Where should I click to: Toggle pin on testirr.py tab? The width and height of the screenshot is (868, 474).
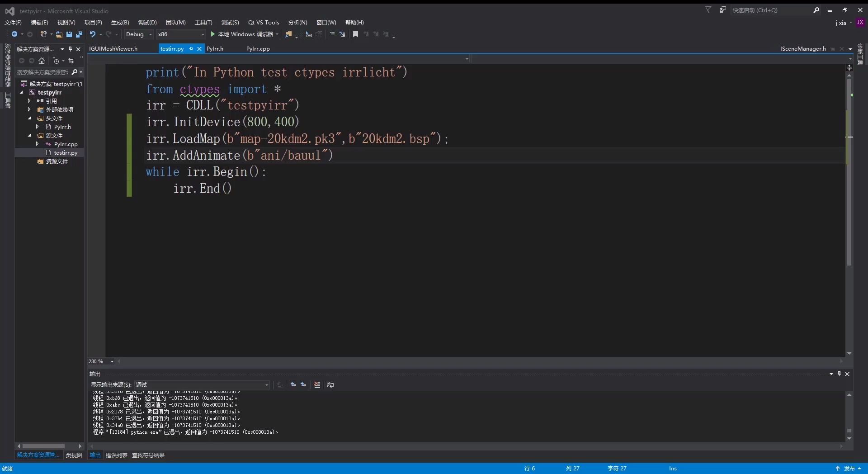191,49
